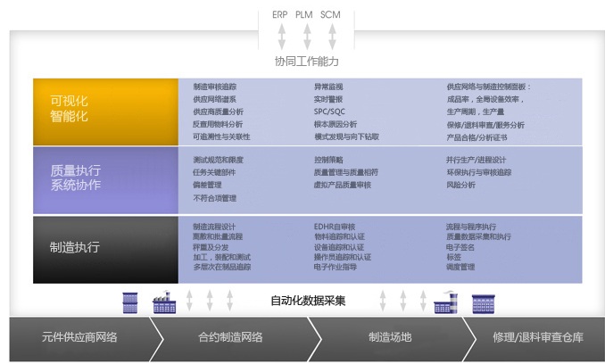This screenshot has width=605, height=364.
Task: Click 电子作业指导 item
Action: click(336, 267)
